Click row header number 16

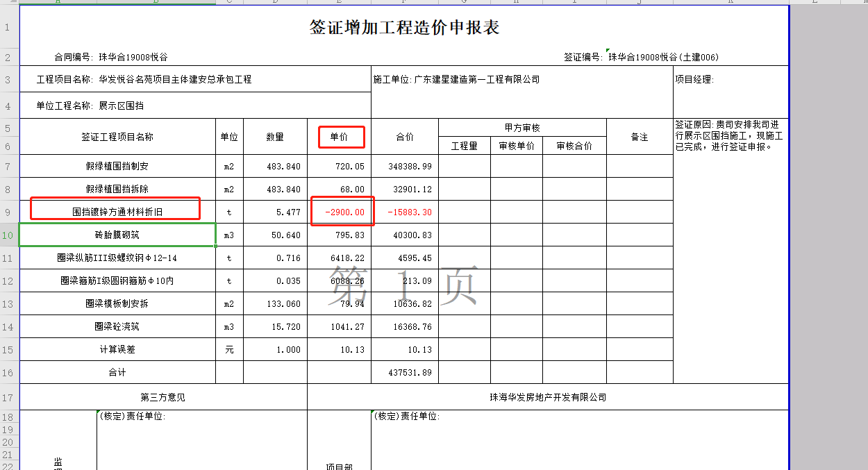click(8, 372)
